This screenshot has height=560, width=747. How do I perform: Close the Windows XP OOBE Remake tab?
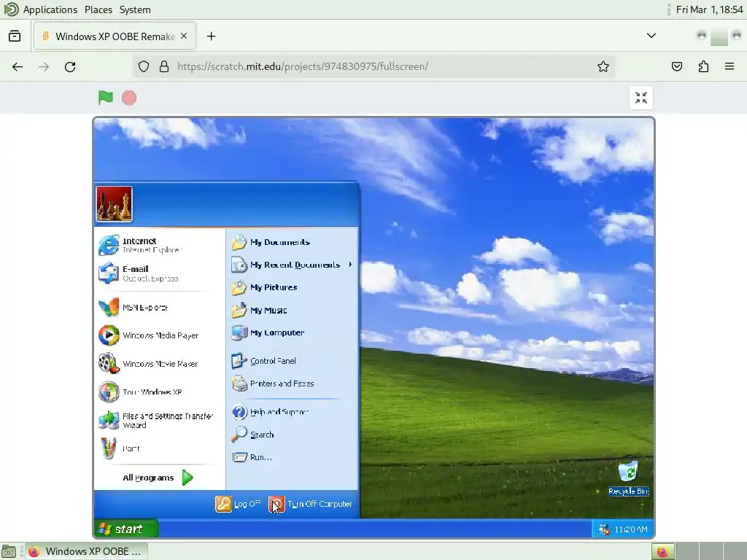coord(184,36)
